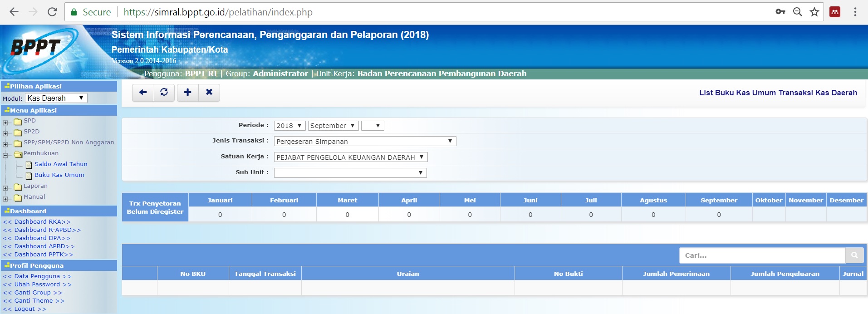
Task: Click the Uraian column header
Action: click(x=408, y=274)
